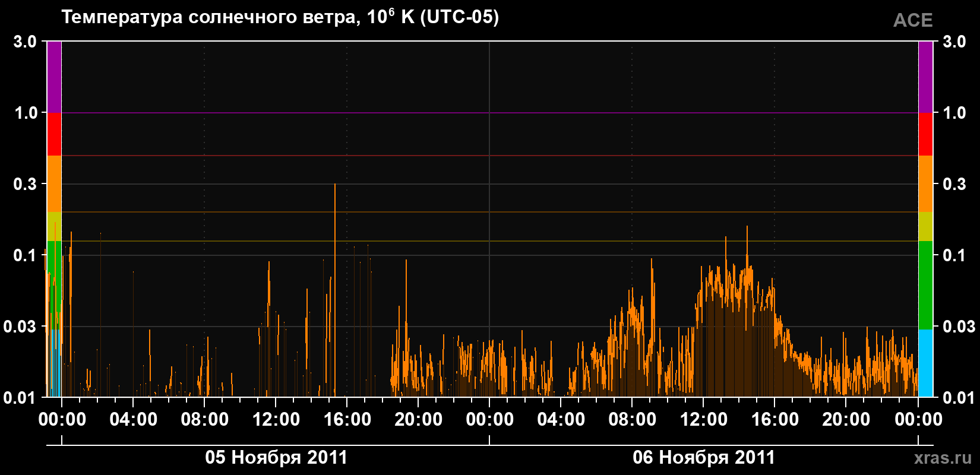The width and height of the screenshot is (980, 475).
Task: Choose the green band on the right color scale
Action: tap(925, 286)
